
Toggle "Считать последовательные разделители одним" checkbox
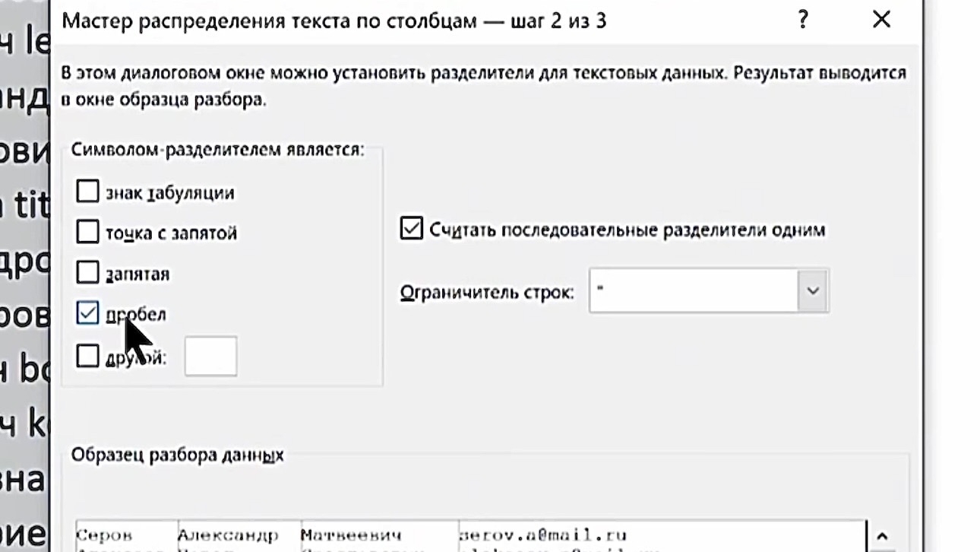click(411, 229)
